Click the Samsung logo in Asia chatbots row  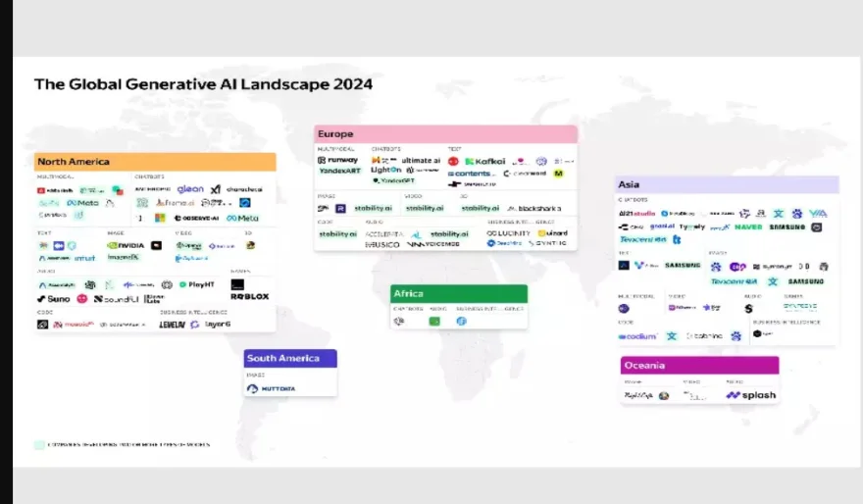pos(787,227)
